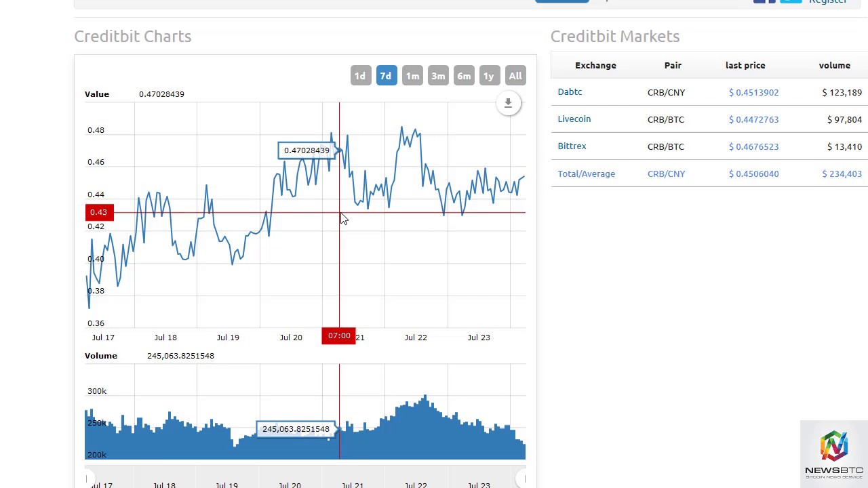The image size is (868, 488).
Task: Click the red 0.43 crosshair price label
Action: (x=100, y=213)
